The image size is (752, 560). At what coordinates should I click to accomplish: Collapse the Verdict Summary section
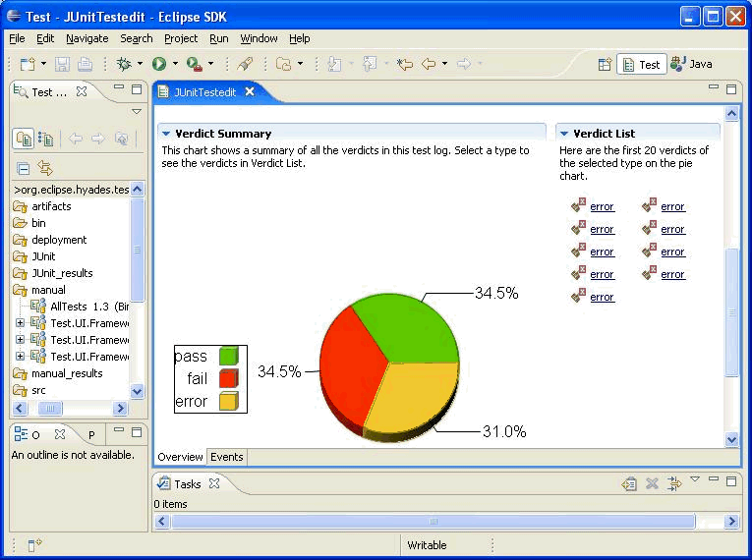(166, 134)
